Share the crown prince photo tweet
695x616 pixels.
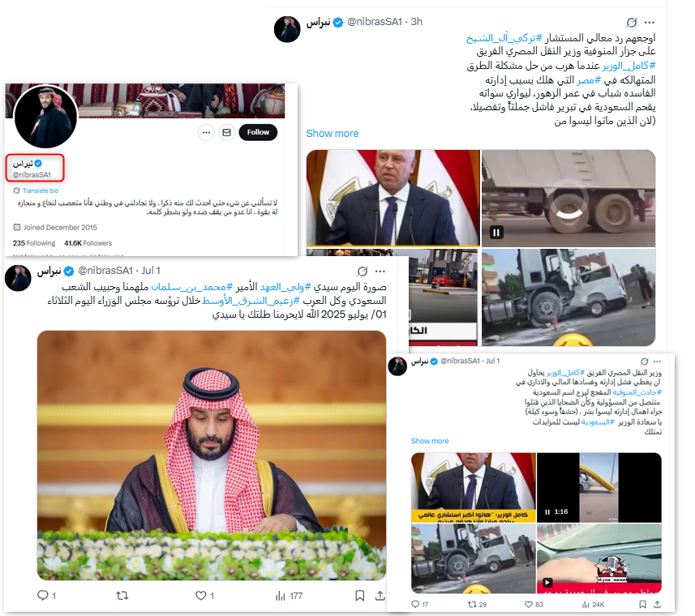(380, 596)
